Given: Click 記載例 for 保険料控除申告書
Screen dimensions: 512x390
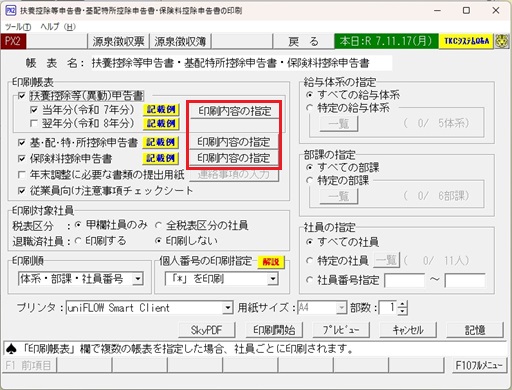Looking at the screenshot, I should tap(161, 159).
